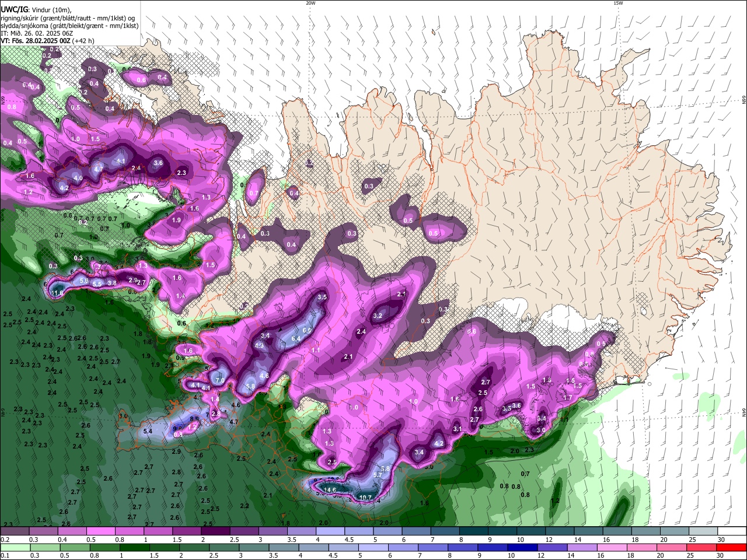Click the '0.1' label on the lower legend
Viewport: 747px width, 560px height.
pyautogui.click(x=4, y=555)
